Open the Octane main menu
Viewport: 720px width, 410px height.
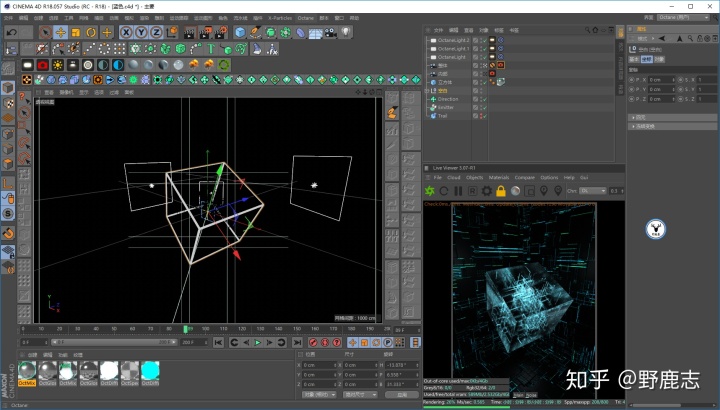coord(305,18)
